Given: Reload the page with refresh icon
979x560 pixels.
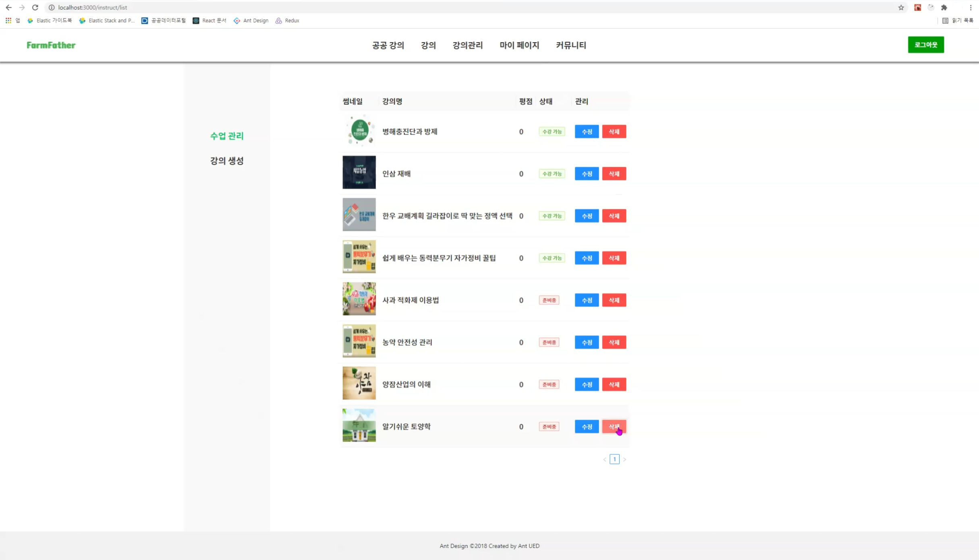Looking at the screenshot, I should (x=35, y=7).
